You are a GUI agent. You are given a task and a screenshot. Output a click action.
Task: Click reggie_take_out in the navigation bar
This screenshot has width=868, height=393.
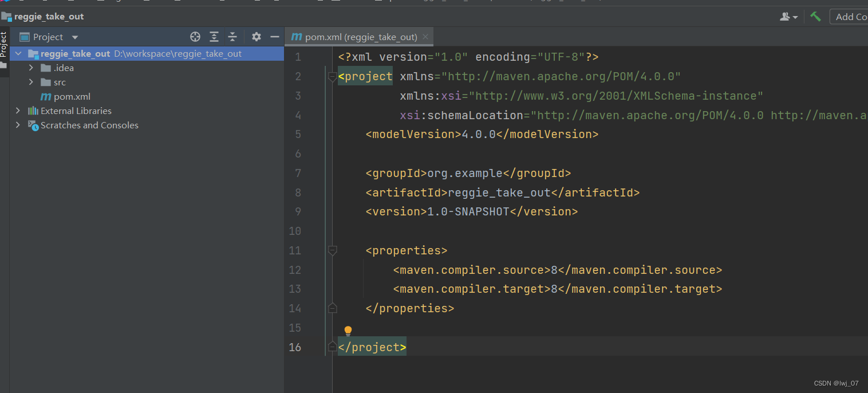(49, 17)
